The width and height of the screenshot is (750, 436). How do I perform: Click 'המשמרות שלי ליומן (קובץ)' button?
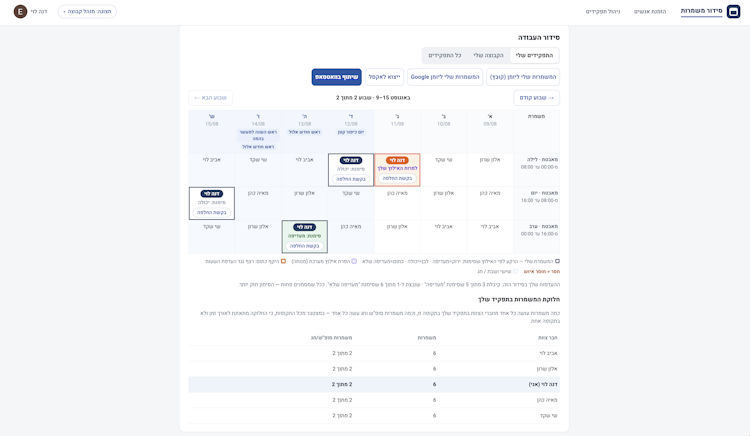pos(523,77)
